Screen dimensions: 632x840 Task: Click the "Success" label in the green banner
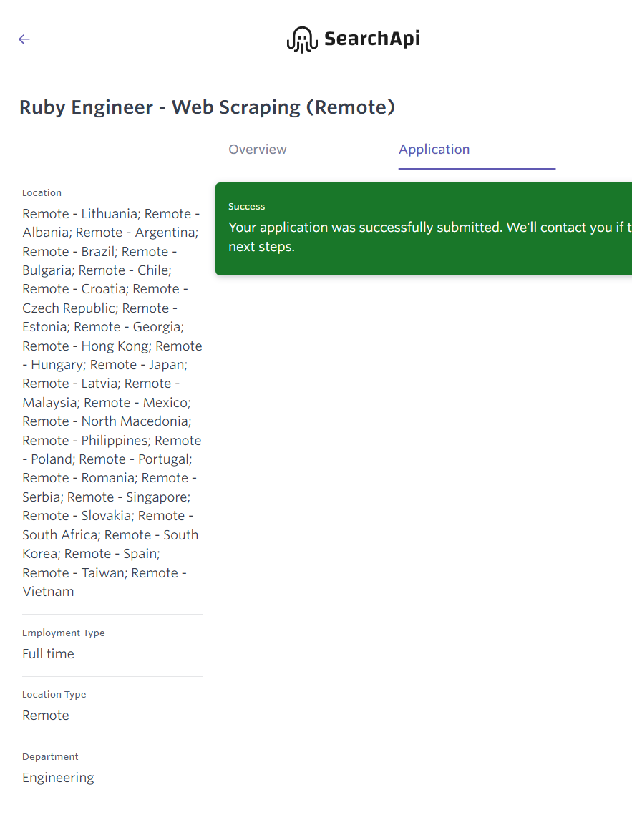point(247,207)
